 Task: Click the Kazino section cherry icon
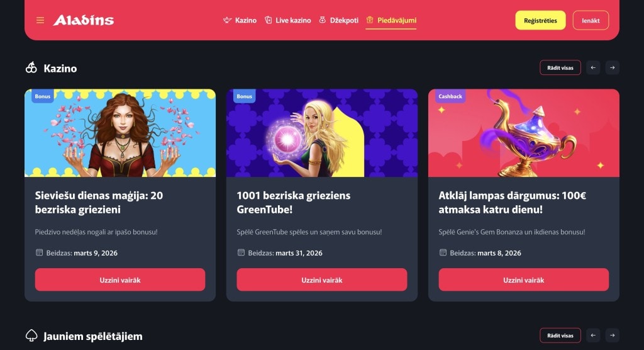pyautogui.click(x=31, y=67)
